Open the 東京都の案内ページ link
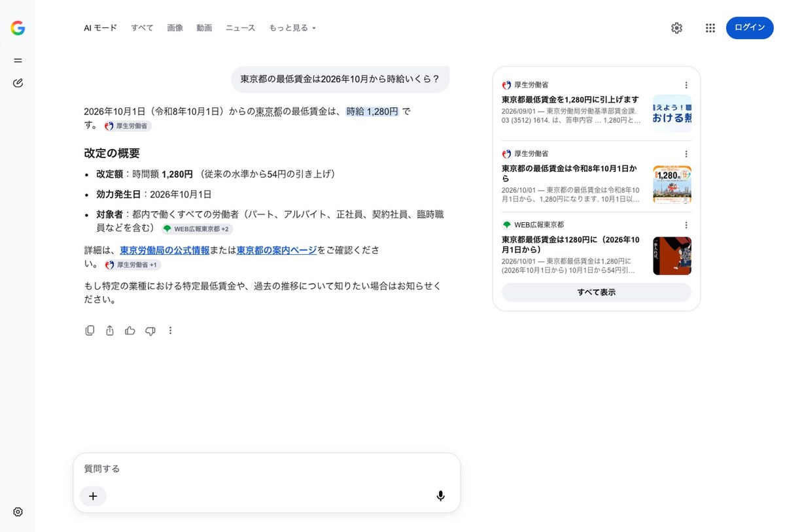 click(277, 250)
